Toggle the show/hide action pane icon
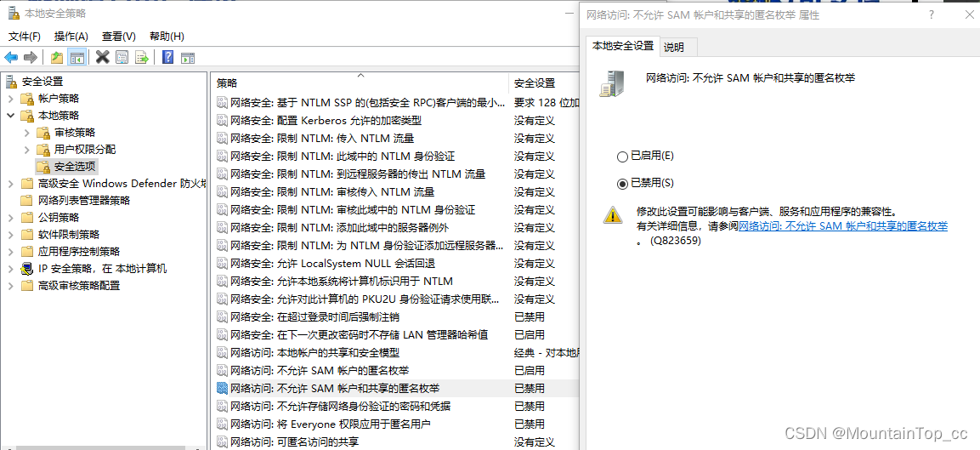The image size is (980, 450). tap(188, 58)
